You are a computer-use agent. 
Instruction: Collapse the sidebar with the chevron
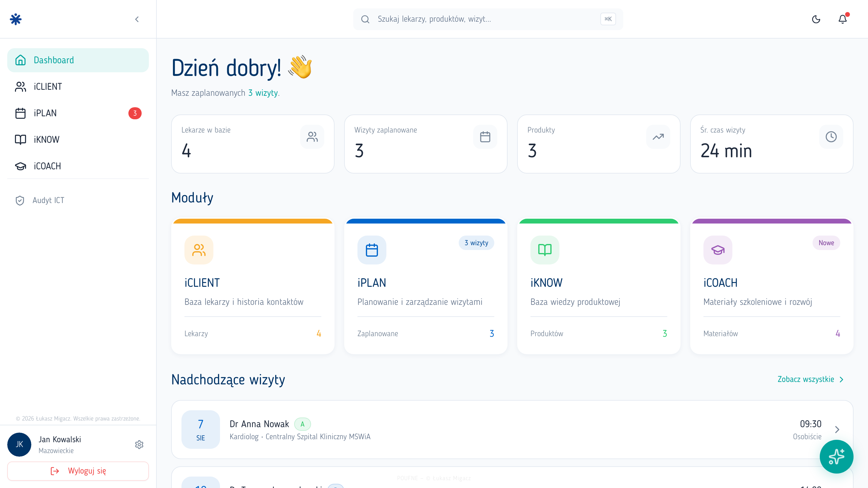137,19
